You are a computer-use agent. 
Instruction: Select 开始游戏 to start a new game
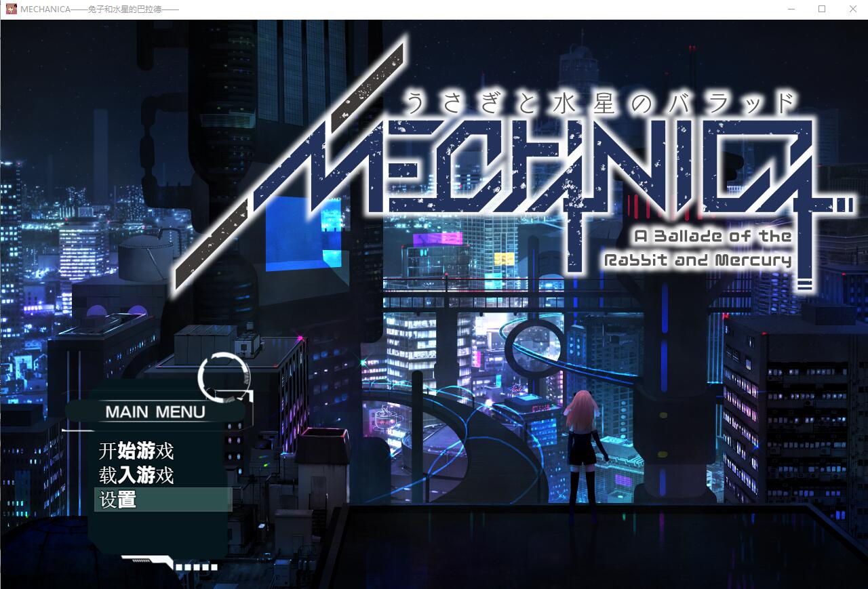pos(136,451)
